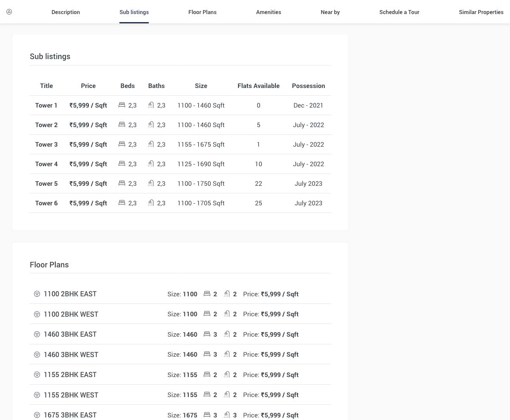
Task: Click the '1155 - 1675 Sqft' size cell
Action: (x=201, y=145)
